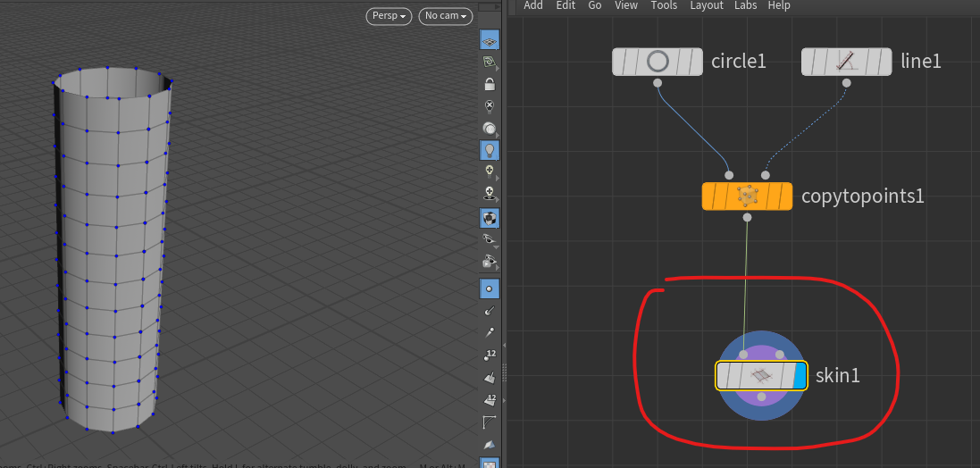The image size is (980, 468).
Task: Toggle the display primitive hulls icon
Action: pyautogui.click(x=490, y=422)
